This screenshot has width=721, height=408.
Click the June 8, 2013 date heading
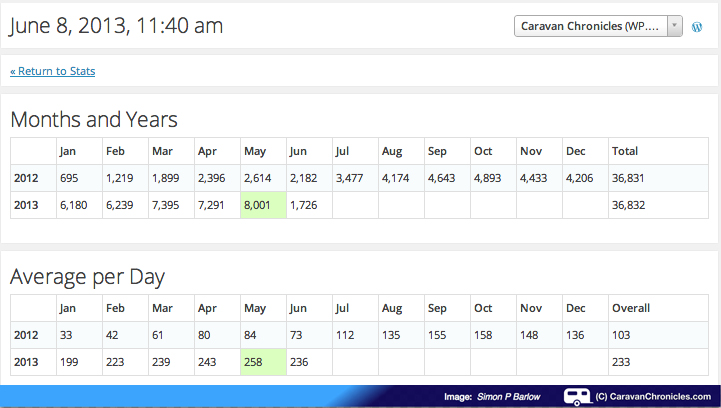click(117, 26)
